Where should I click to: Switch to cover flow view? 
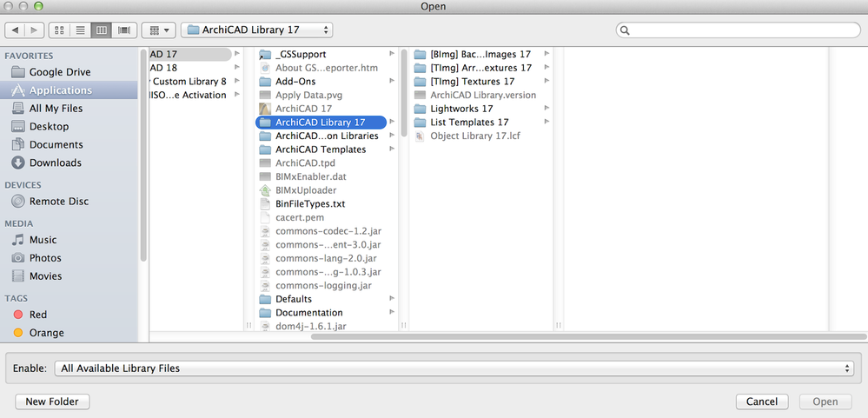[x=124, y=30]
